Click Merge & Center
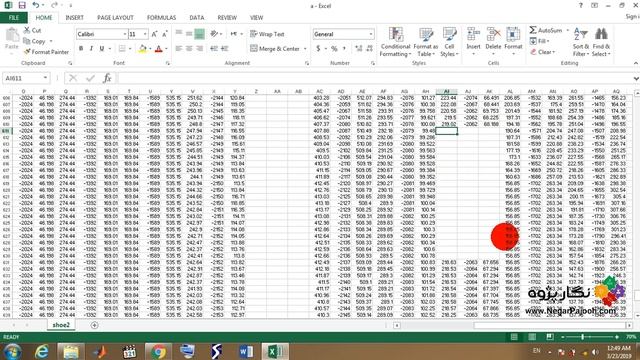640x360 pixels. 275,49
